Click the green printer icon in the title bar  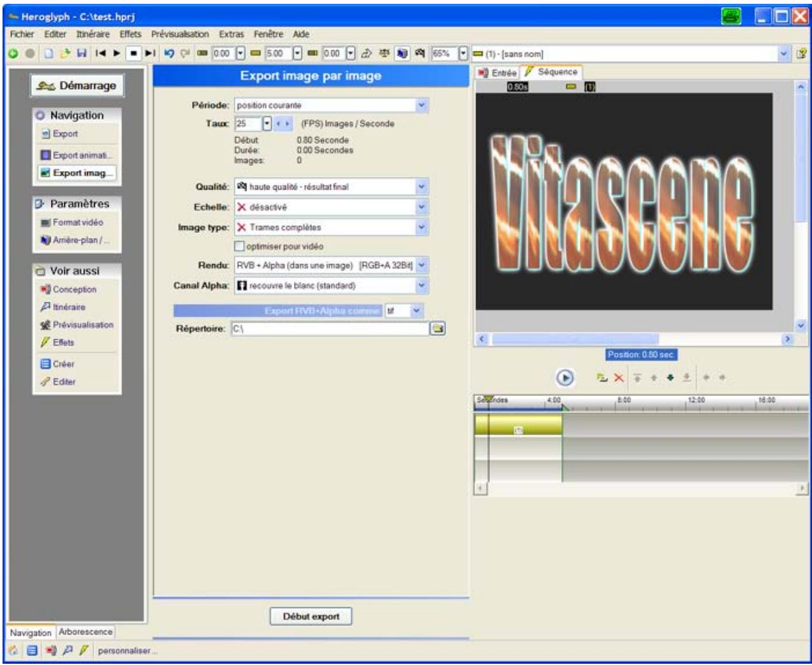(732, 17)
